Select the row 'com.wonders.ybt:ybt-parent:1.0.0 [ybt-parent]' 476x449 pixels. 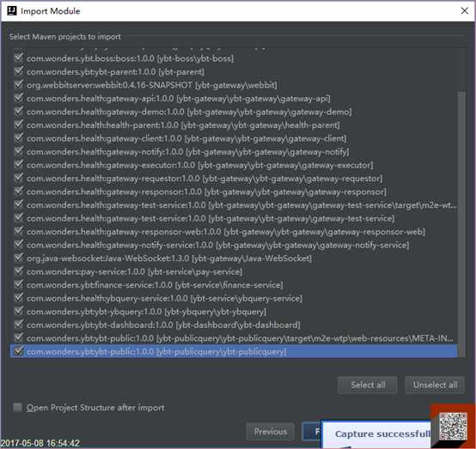pyautogui.click(x=115, y=72)
